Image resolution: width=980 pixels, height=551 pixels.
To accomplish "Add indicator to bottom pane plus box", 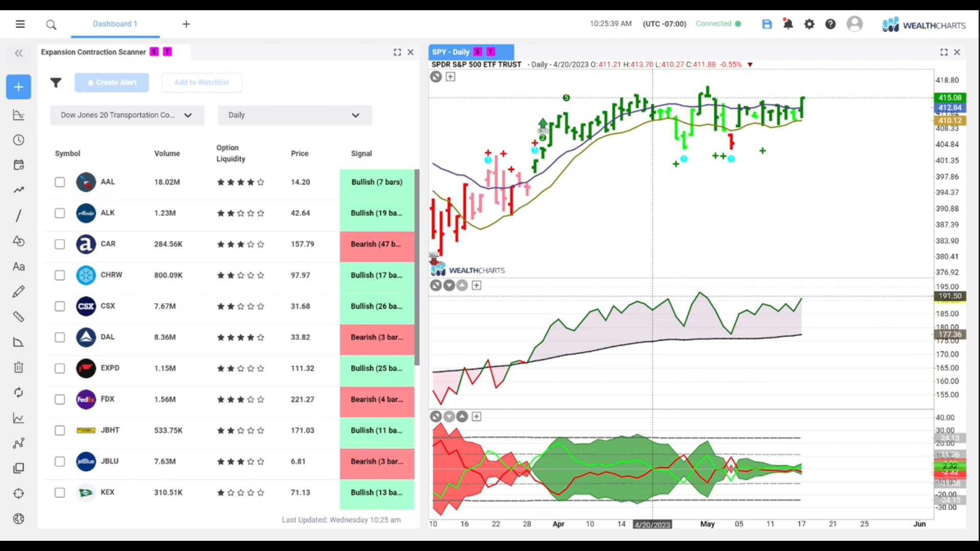I will pyautogui.click(x=476, y=417).
